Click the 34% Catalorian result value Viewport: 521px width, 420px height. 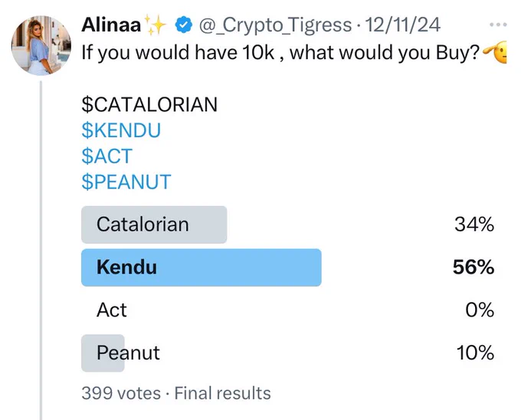pos(474,225)
